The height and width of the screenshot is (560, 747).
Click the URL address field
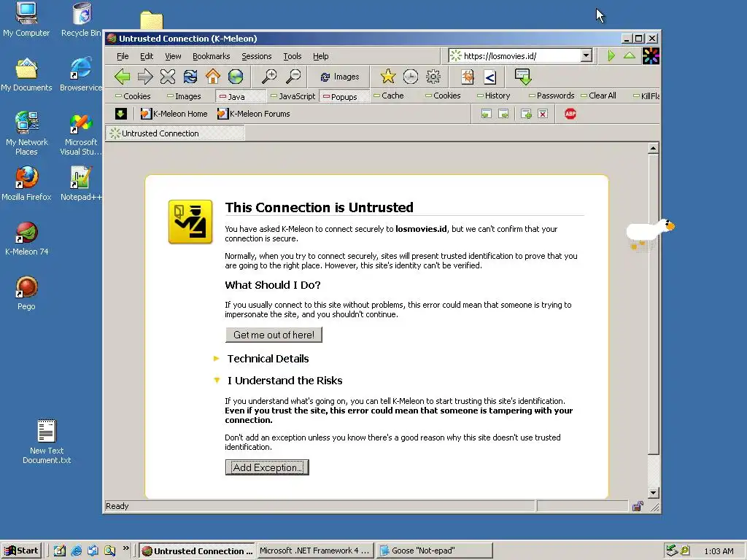(514, 55)
